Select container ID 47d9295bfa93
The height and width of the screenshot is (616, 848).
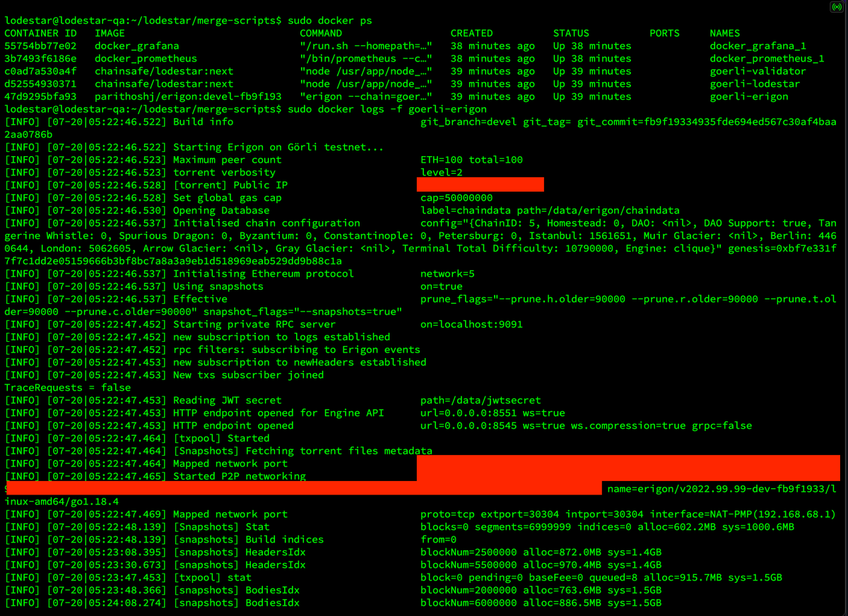click(41, 97)
